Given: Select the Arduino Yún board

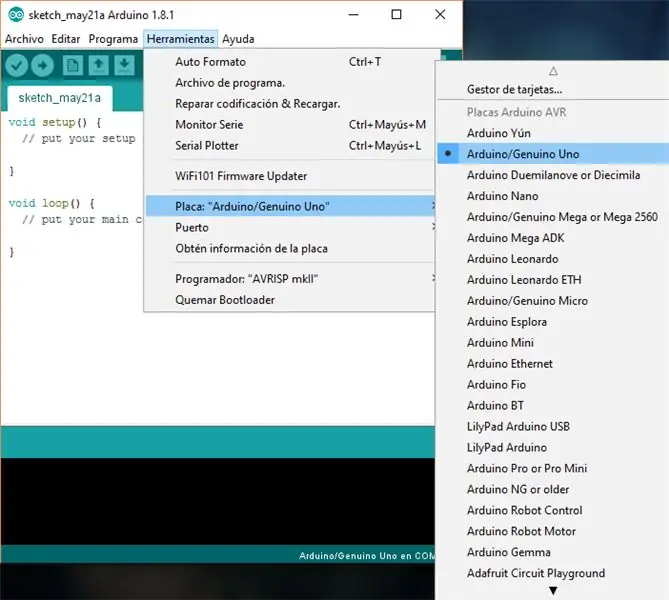Looking at the screenshot, I should 553,133.
